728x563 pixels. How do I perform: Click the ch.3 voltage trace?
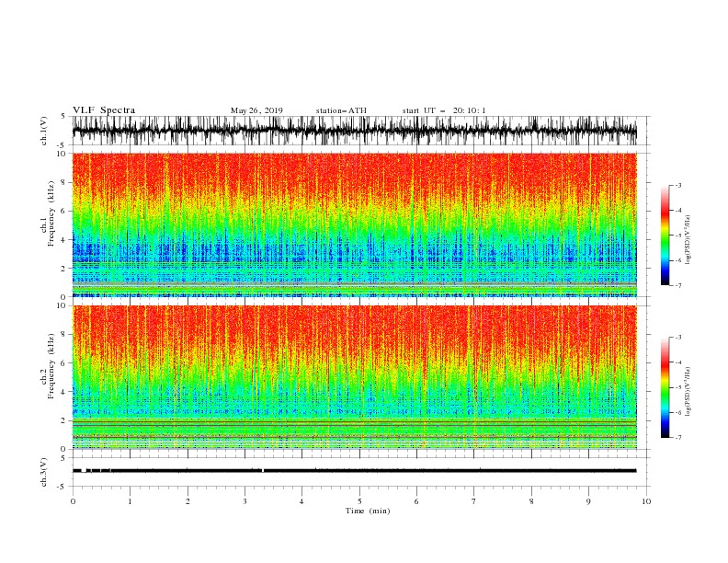[355, 471]
